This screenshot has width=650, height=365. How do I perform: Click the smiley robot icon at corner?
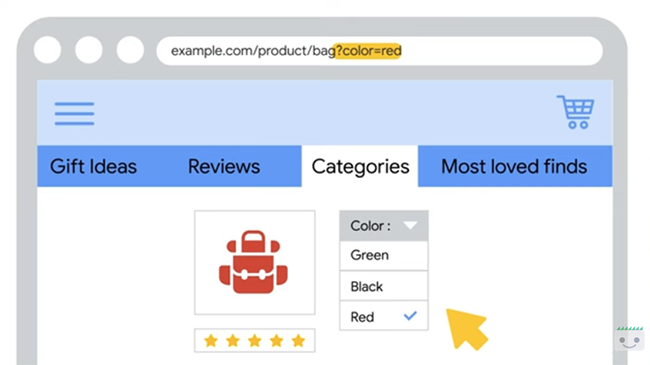[x=630, y=339]
